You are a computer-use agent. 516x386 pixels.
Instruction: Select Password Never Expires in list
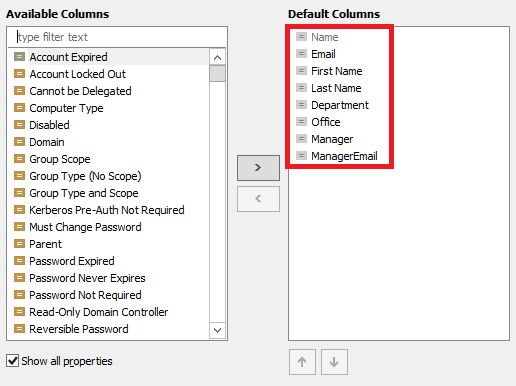point(87,278)
